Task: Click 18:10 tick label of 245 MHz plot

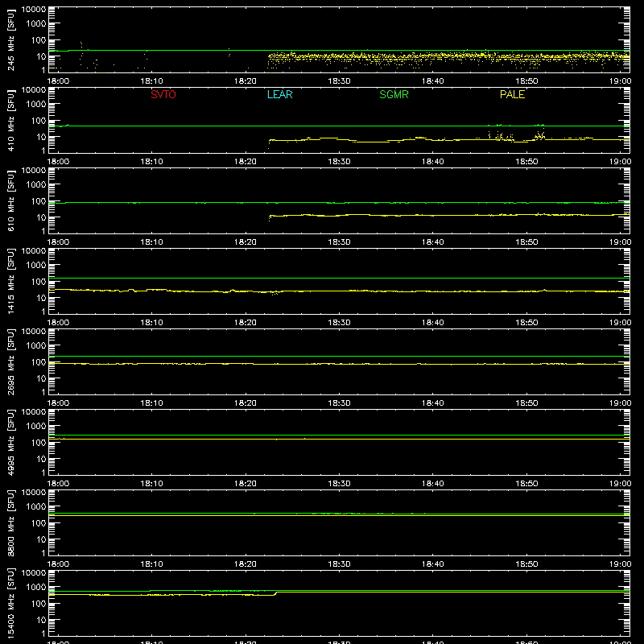Action: (x=151, y=81)
